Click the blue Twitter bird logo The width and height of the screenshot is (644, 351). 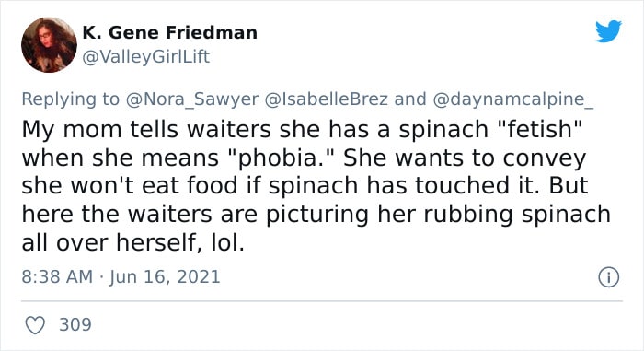coord(608,30)
